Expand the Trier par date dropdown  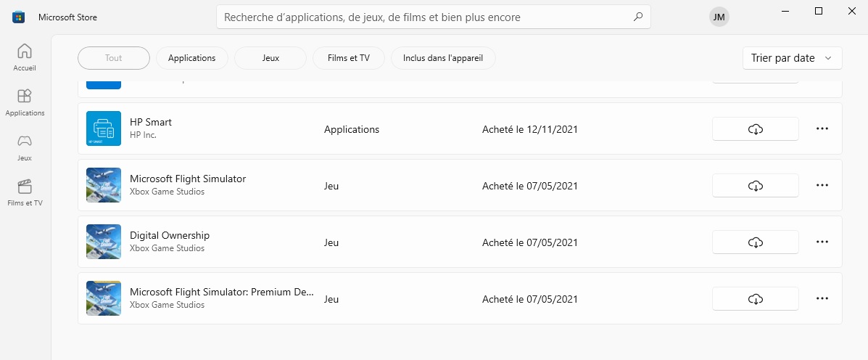click(792, 58)
